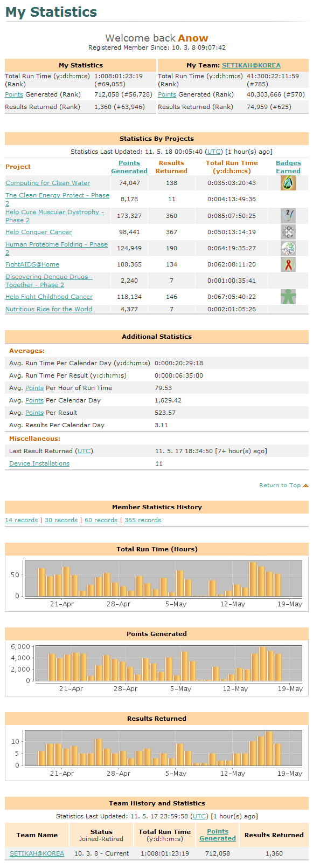Click Points Generated header in Team History table
This screenshot has height=868, width=313.
pos(218,835)
